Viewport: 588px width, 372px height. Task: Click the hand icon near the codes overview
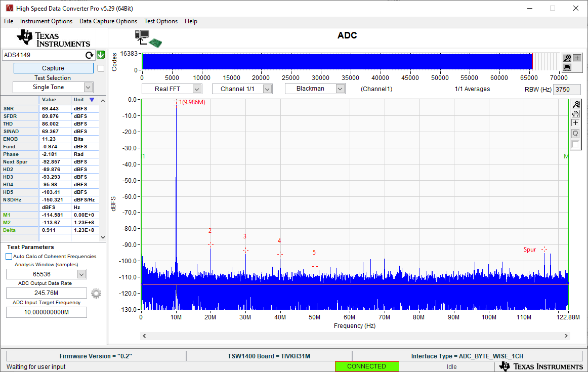click(568, 67)
